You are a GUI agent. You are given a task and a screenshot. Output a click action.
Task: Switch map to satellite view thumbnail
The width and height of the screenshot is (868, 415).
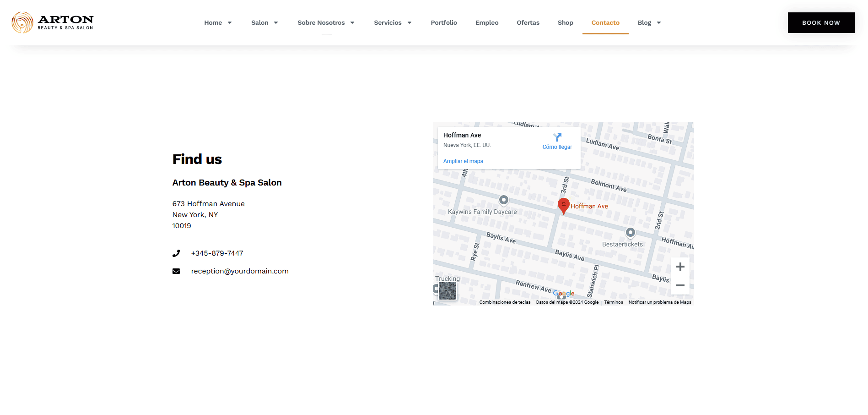[x=447, y=290]
